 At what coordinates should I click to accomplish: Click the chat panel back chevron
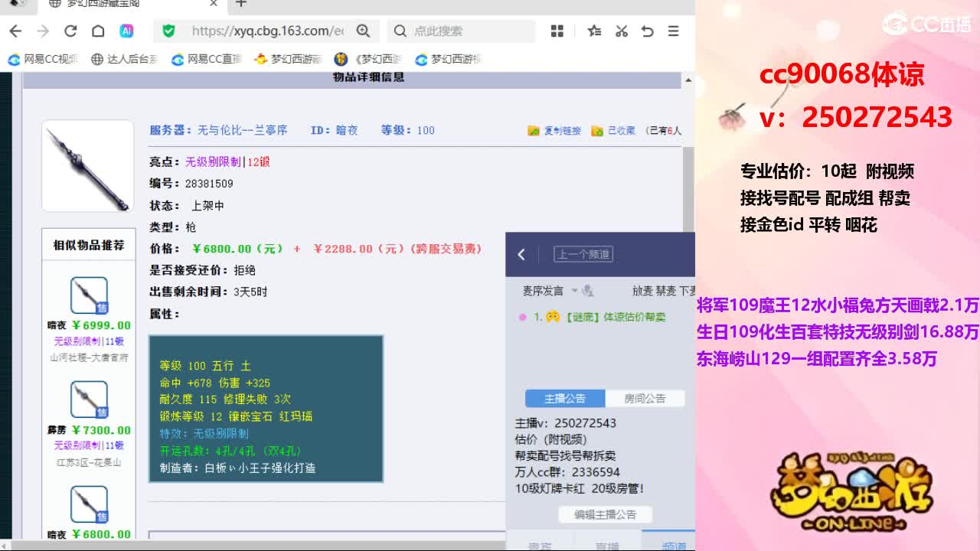[x=521, y=254]
